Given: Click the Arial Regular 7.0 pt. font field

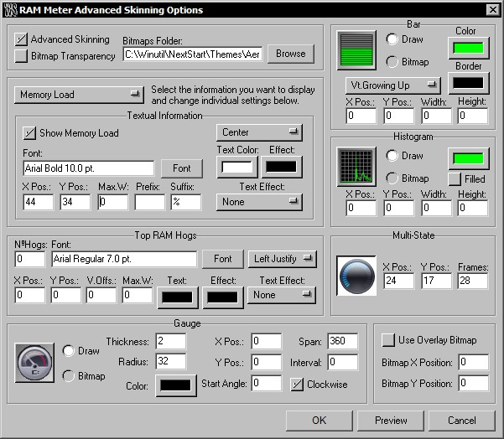Looking at the screenshot, I should [124, 259].
